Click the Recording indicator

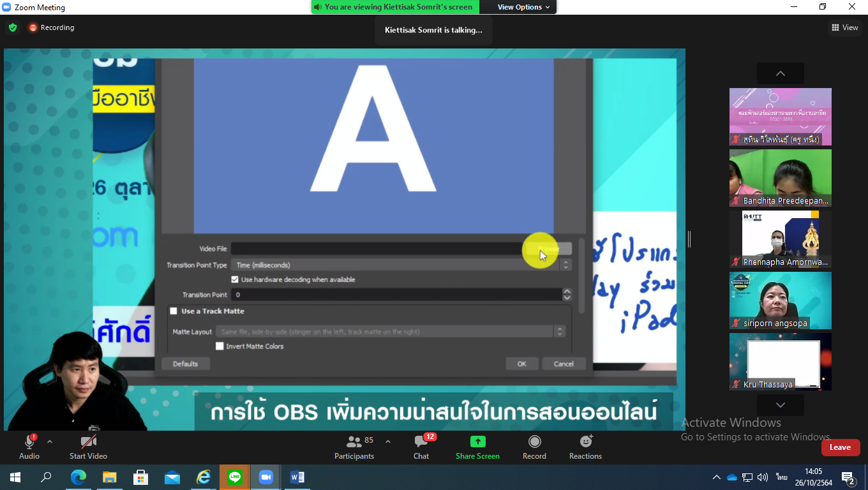coord(51,27)
